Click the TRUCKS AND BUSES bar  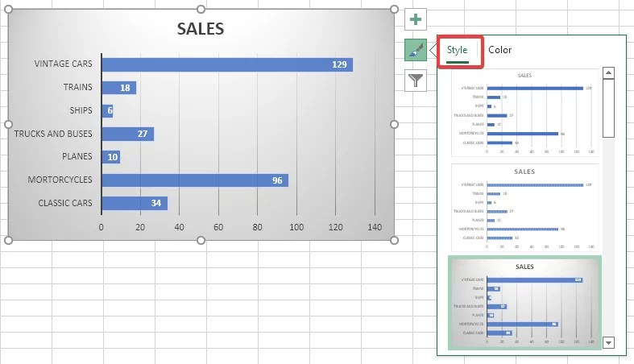[128, 134]
